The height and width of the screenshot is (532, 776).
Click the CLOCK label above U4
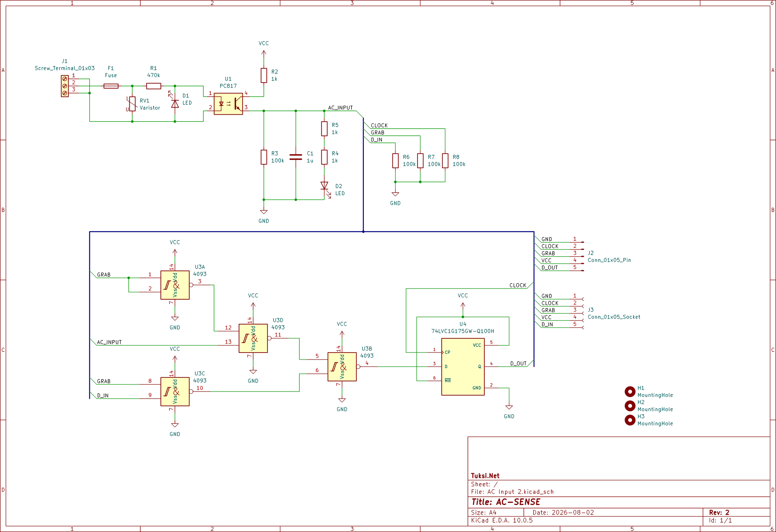coord(518,285)
